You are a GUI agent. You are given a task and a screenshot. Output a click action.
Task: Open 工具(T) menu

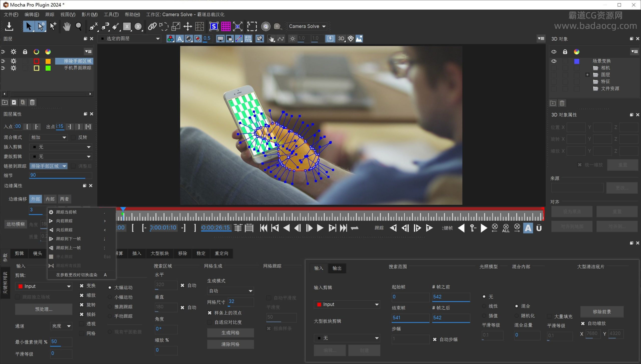tap(111, 15)
